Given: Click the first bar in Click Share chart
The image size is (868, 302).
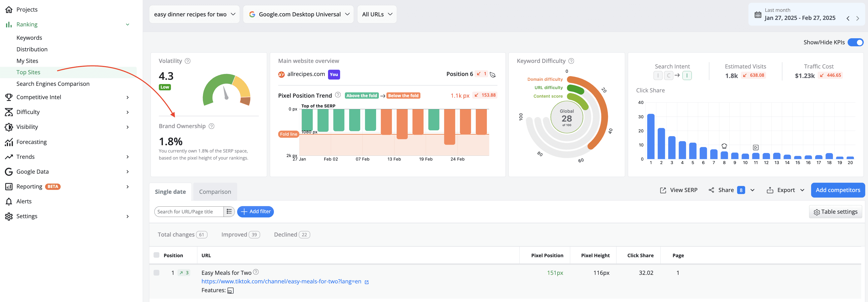Looking at the screenshot, I should (651, 136).
